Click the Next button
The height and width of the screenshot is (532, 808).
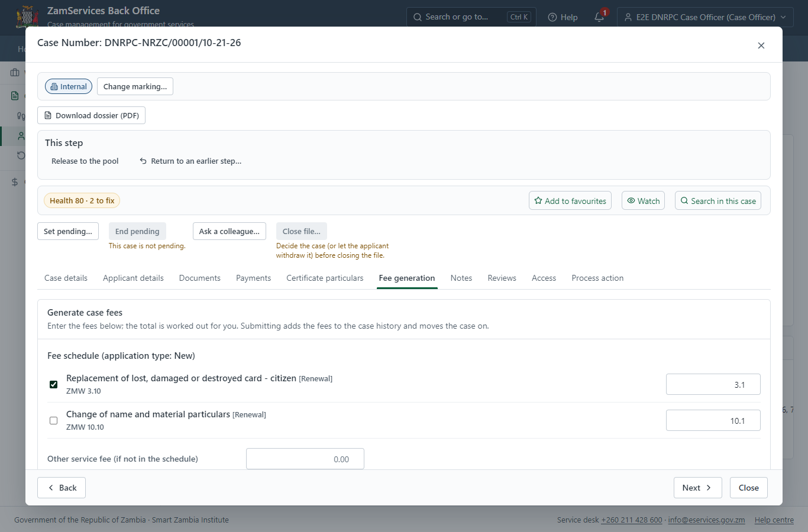(x=697, y=488)
